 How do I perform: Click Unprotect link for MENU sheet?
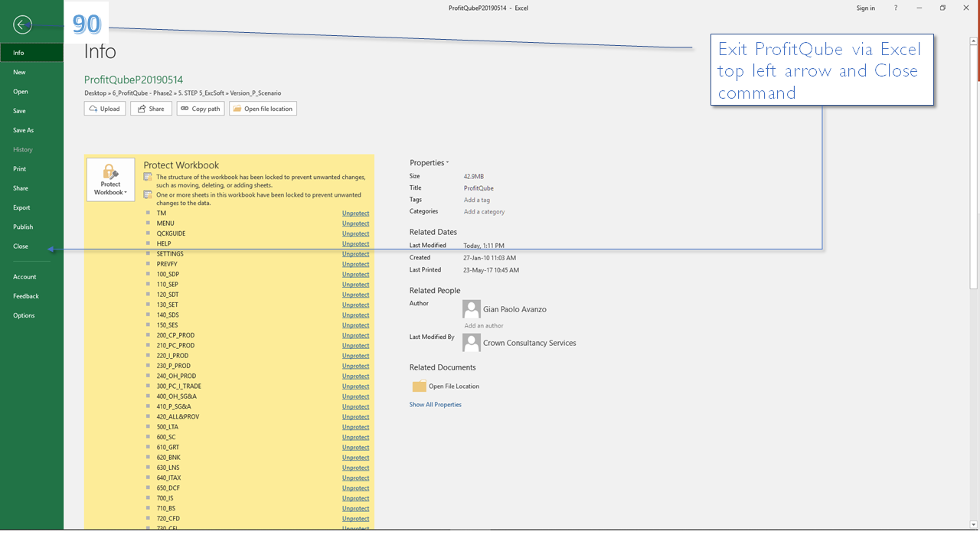tap(355, 223)
